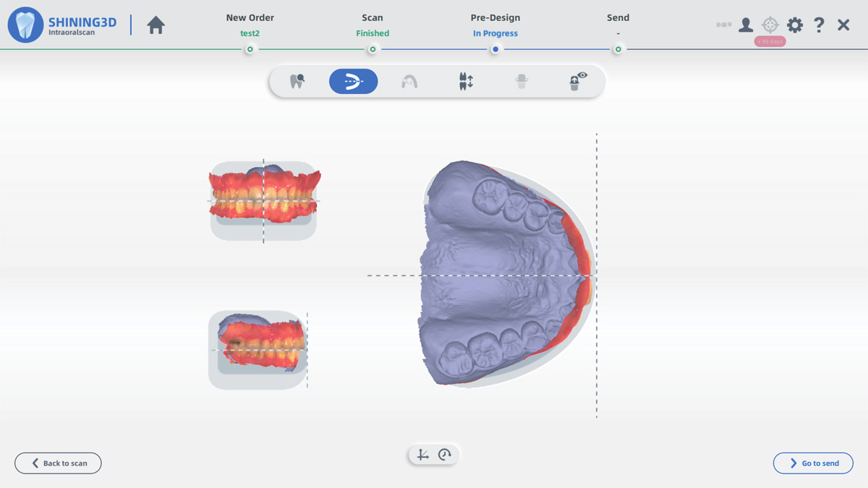868x488 pixels.
Task: Open the bite adjustment tool with arrows
Action: [x=466, y=82]
